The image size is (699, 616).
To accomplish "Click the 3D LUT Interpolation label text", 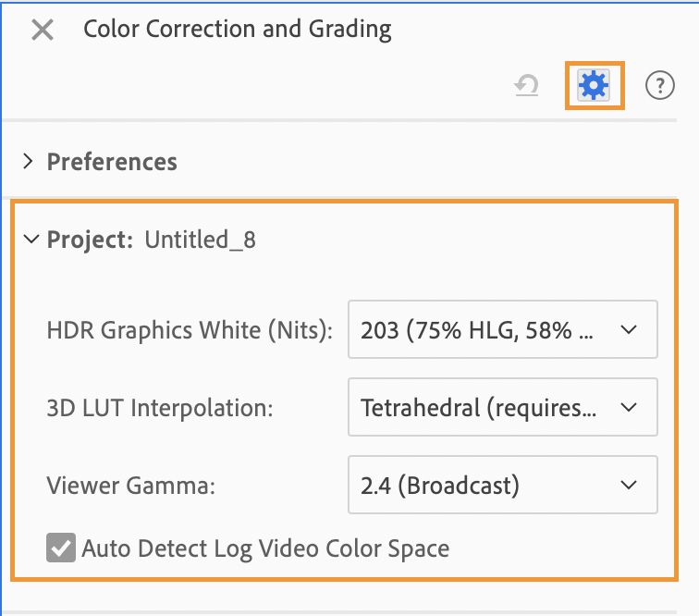I will pyautogui.click(x=160, y=407).
